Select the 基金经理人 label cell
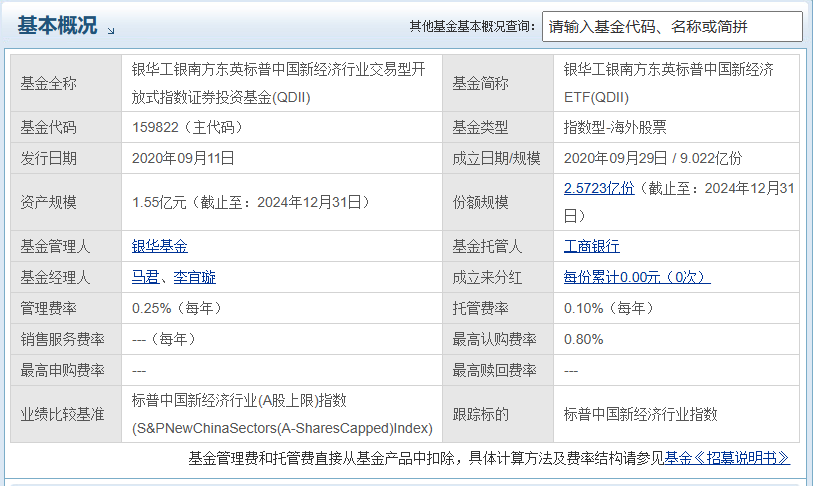 point(66,277)
